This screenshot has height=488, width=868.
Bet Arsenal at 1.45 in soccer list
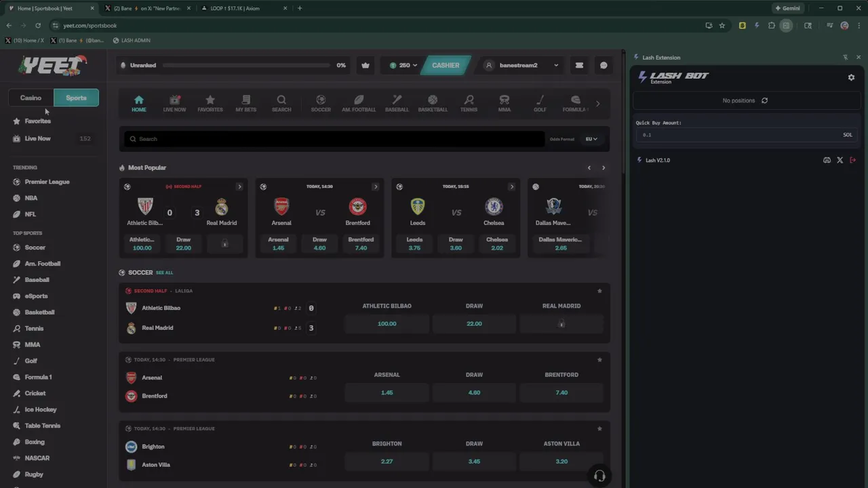tap(387, 392)
